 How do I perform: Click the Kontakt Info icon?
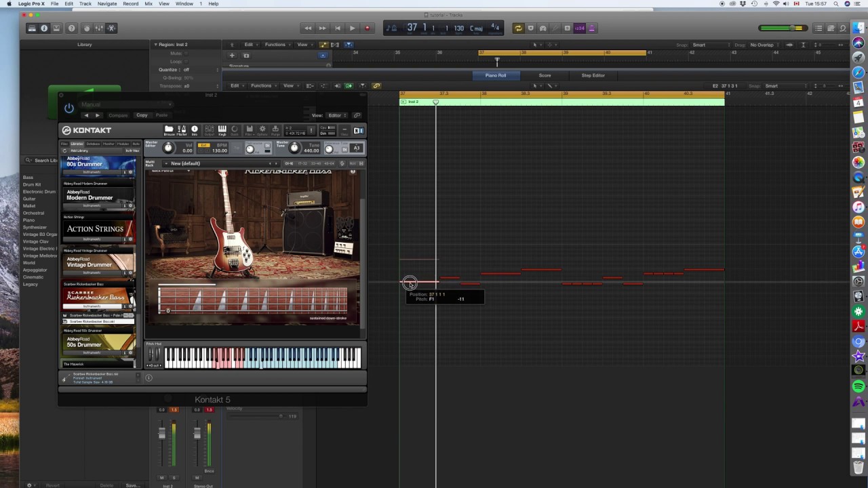point(195,129)
